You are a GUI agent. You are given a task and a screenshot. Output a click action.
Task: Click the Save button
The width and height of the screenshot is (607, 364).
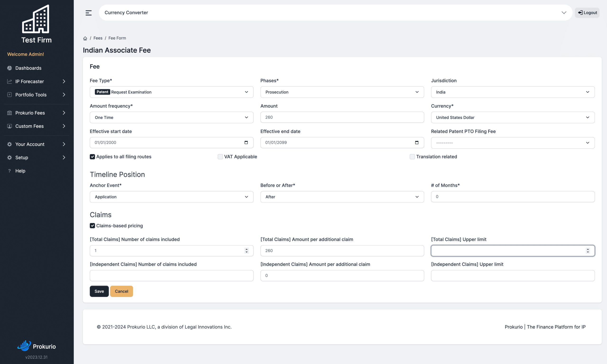99,291
